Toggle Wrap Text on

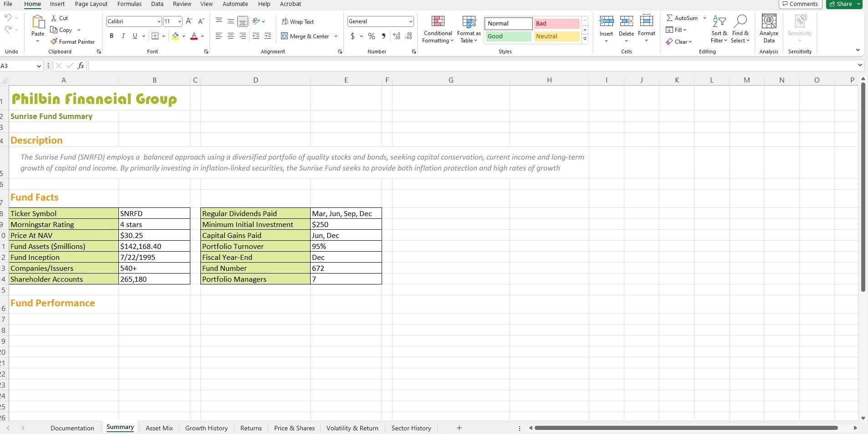298,21
